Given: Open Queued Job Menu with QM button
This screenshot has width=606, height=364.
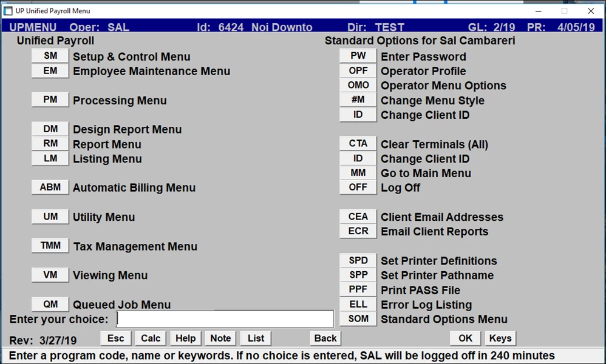Looking at the screenshot, I should [50, 304].
